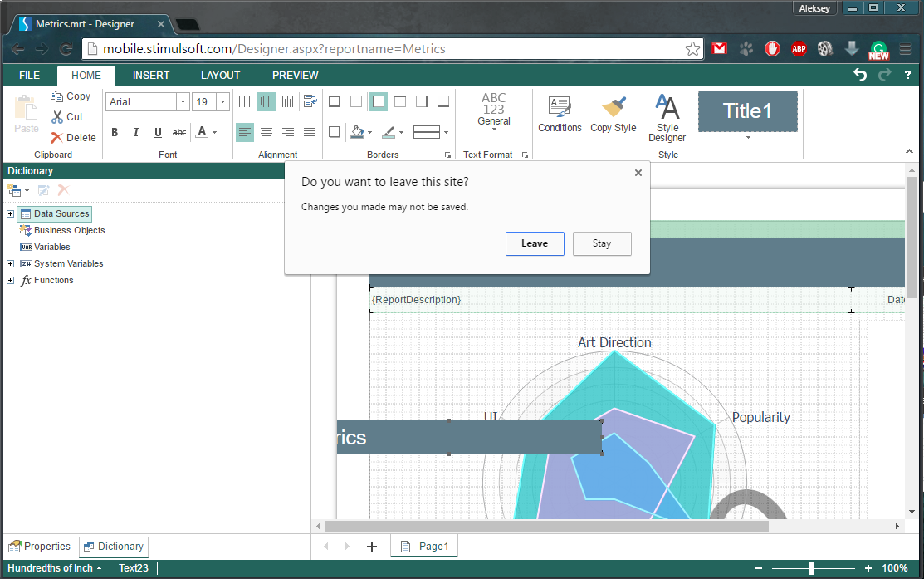Open the FILE menu tab
Viewport: 924px width, 579px height.
pos(29,76)
